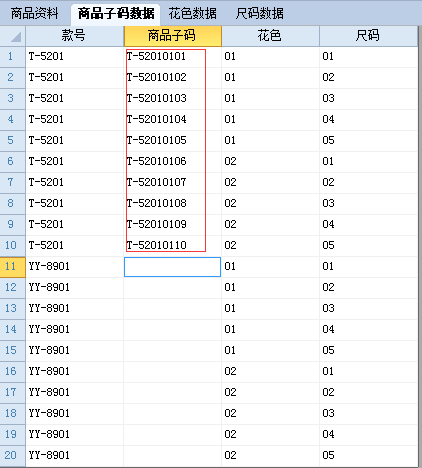The height and width of the screenshot is (468, 422).
Task: Select cell containing T-52010105
Action: click(x=172, y=141)
